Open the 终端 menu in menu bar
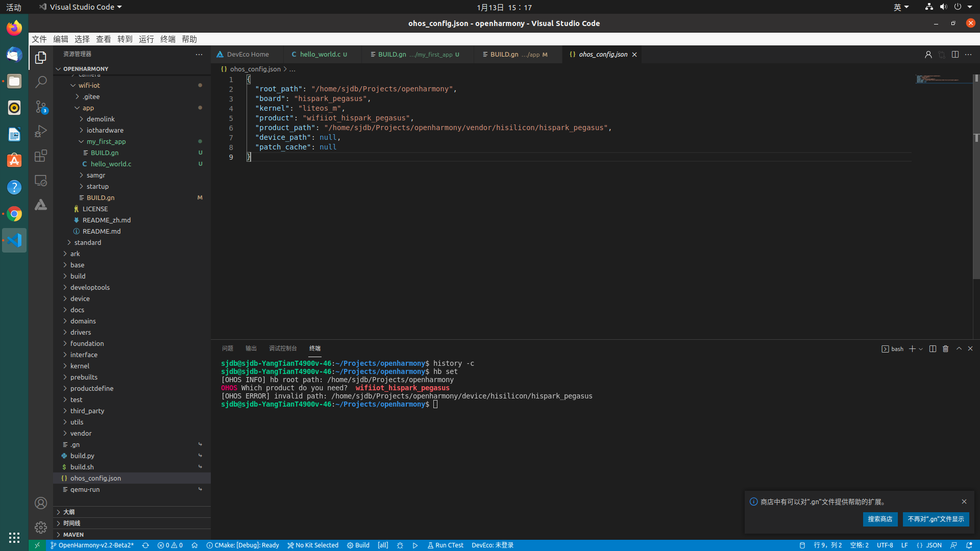Viewport: 980px width, 551px height. (167, 39)
